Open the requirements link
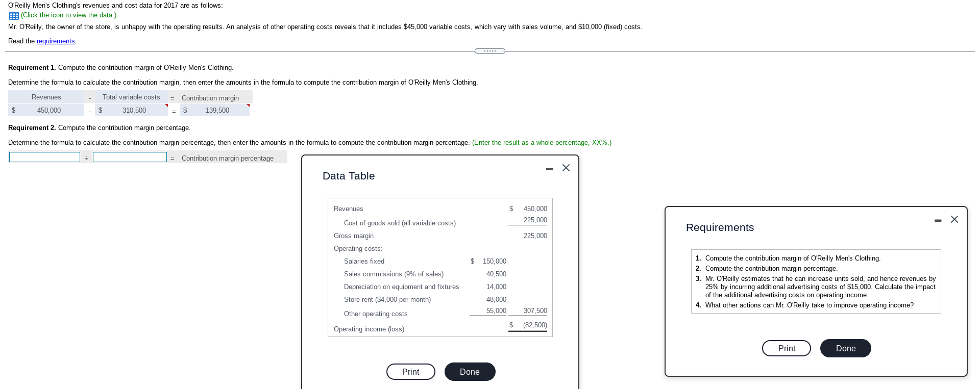The width and height of the screenshot is (980, 389). [x=55, y=41]
